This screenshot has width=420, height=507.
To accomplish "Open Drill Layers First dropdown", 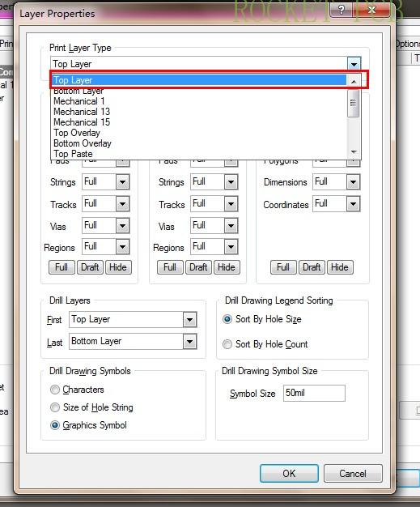I will [189, 320].
